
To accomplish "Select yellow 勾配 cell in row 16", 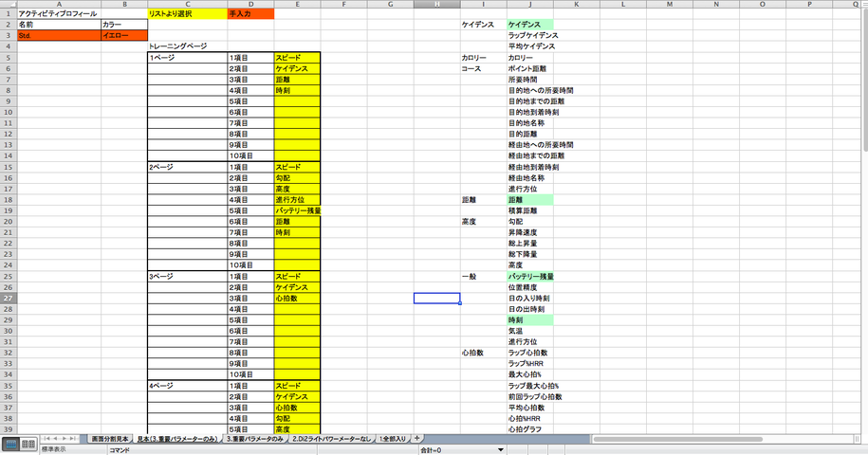I will 297,178.
